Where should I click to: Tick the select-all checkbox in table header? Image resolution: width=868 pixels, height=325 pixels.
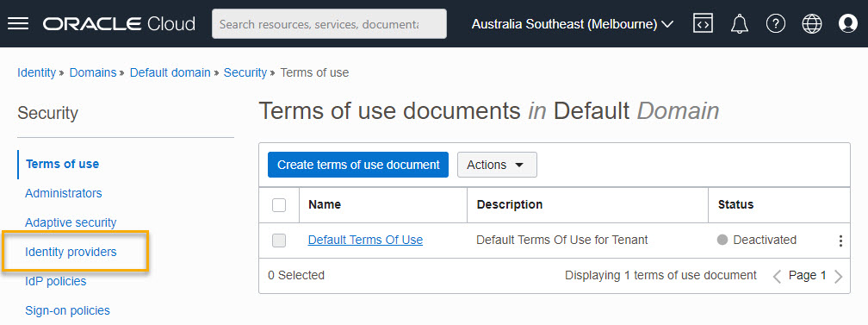(x=279, y=205)
